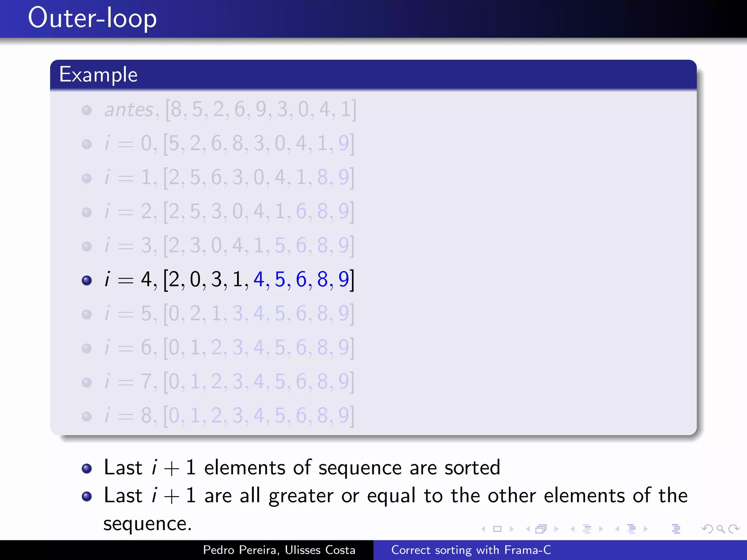Click the presentation outline lines icon
Image resolution: width=747 pixels, height=560 pixels.
click(x=676, y=529)
